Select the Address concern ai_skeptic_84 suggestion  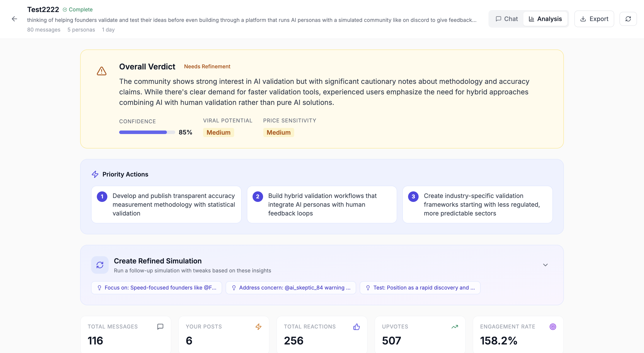(291, 288)
